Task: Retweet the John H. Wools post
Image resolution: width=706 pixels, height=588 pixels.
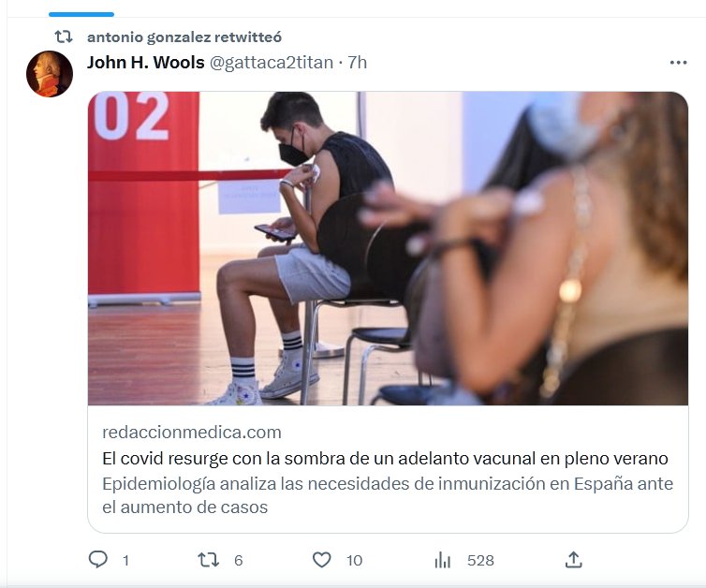Action: pyautogui.click(x=208, y=560)
